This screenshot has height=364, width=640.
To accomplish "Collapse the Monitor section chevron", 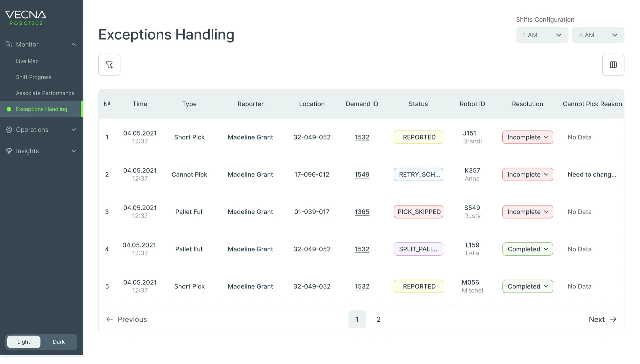I will 74,44.
